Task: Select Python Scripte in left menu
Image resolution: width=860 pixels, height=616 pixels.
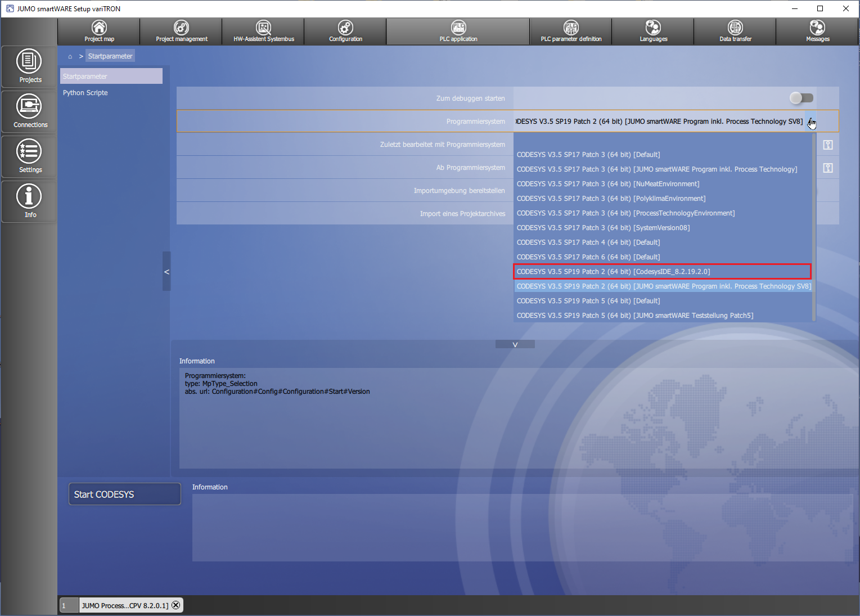Action: (x=85, y=93)
